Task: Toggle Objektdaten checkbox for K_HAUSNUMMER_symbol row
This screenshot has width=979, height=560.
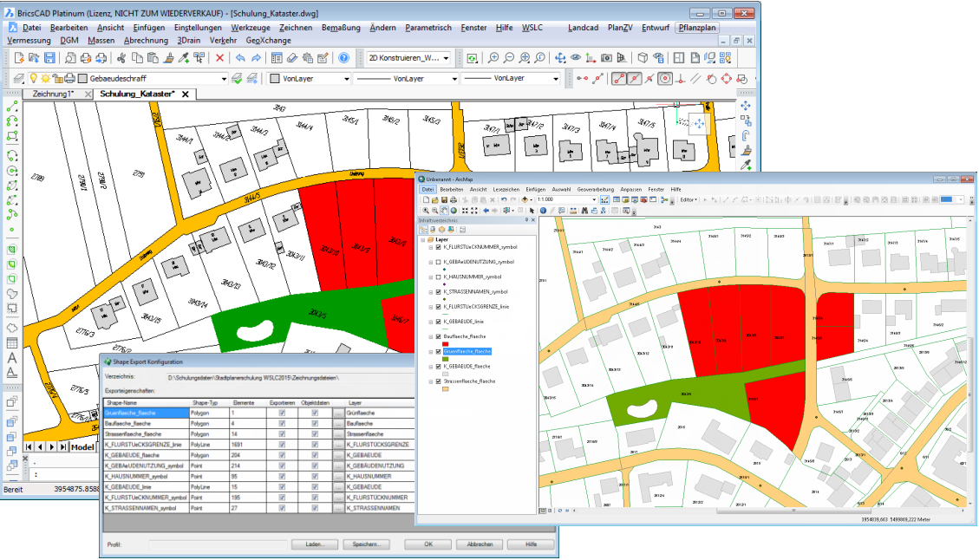Action: coord(315,475)
